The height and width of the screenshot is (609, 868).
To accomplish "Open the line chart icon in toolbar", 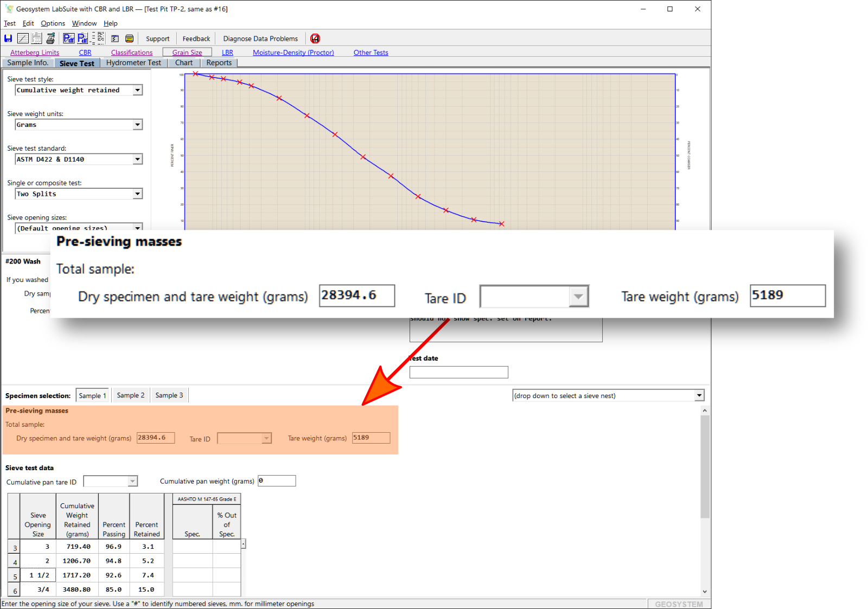I will pos(23,39).
